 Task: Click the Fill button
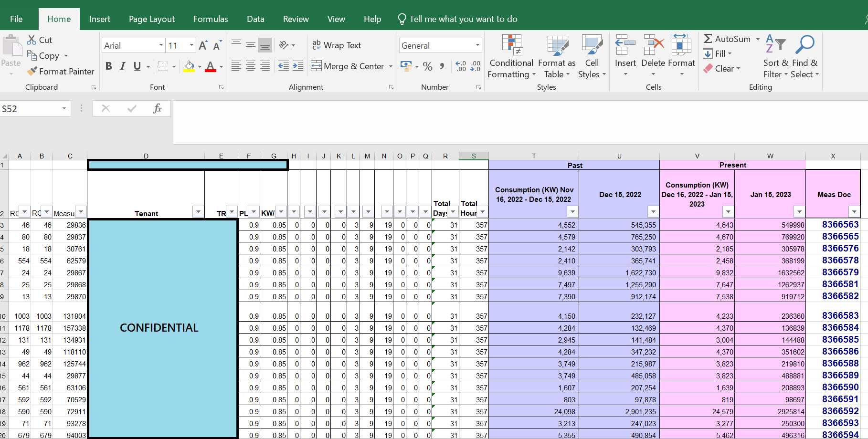coord(715,53)
